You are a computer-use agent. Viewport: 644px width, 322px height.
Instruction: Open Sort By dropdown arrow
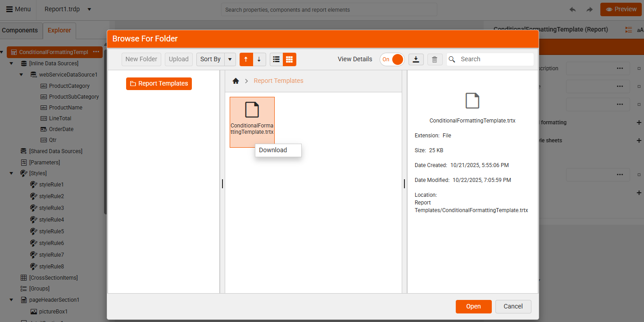click(x=230, y=59)
